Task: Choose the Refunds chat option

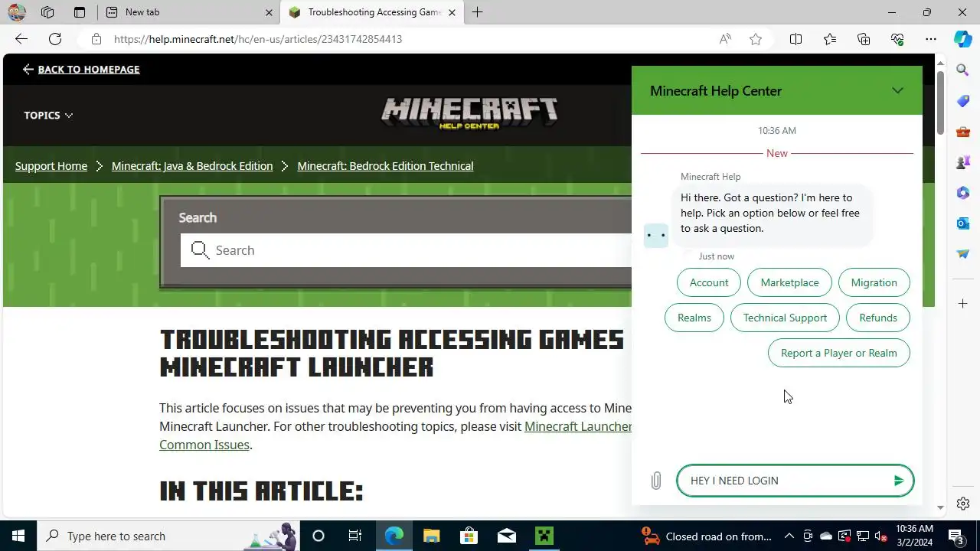Action: point(878,318)
